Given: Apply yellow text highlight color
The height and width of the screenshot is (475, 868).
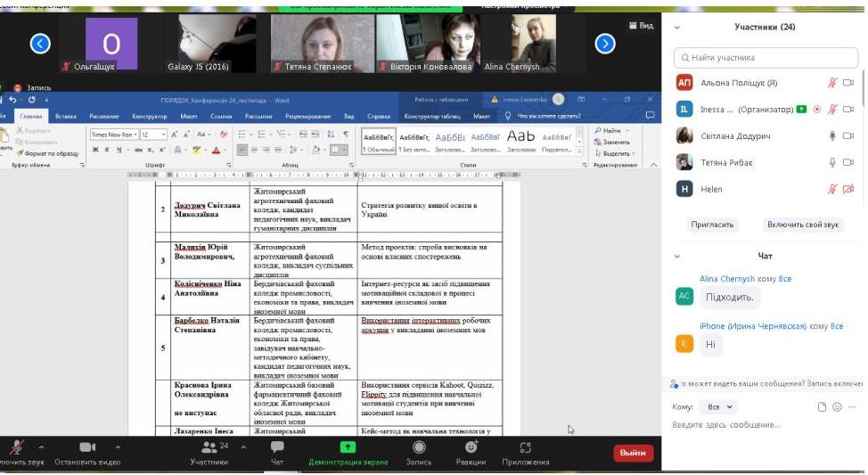Looking at the screenshot, I should [x=195, y=150].
